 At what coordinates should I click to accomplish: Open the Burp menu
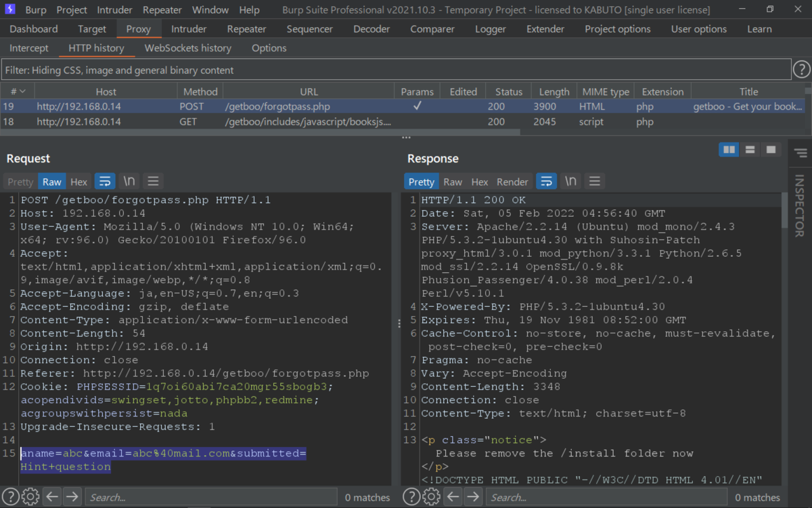click(35, 9)
